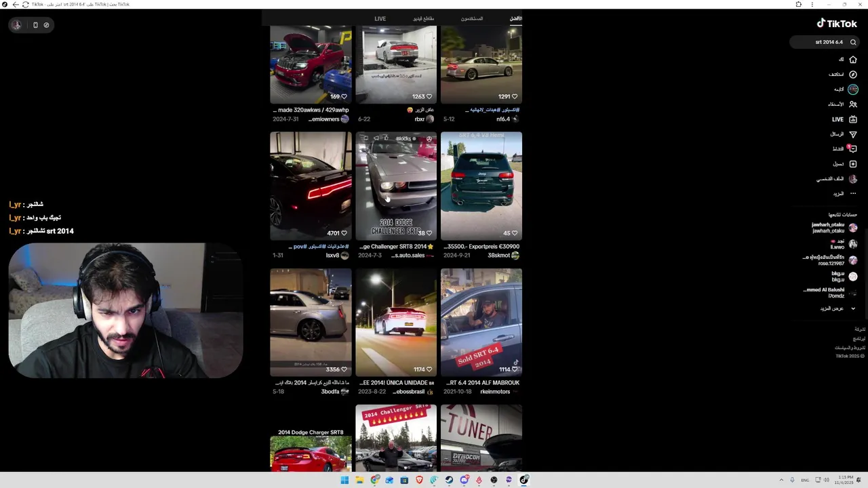Viewport: 868px width, 488px height.
Task: Show hidden system tray icons
Action: (781, 480)
